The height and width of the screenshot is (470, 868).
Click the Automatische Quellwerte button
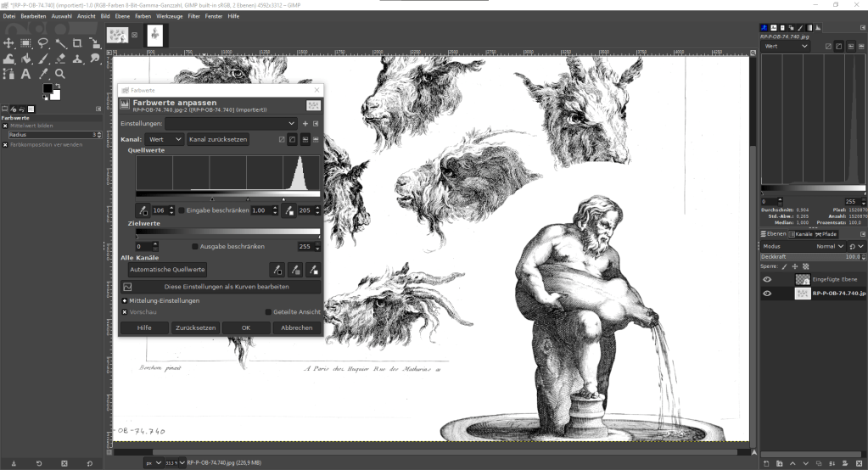[x=167, y=269]
